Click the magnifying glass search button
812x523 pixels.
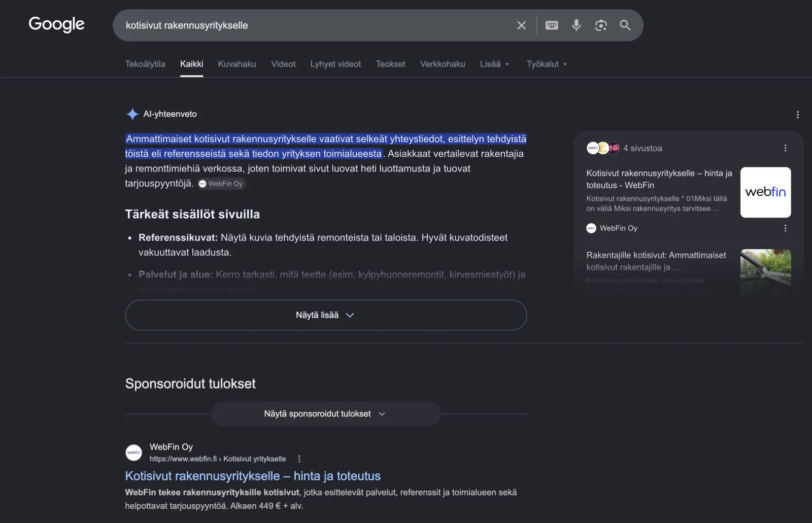625,25
